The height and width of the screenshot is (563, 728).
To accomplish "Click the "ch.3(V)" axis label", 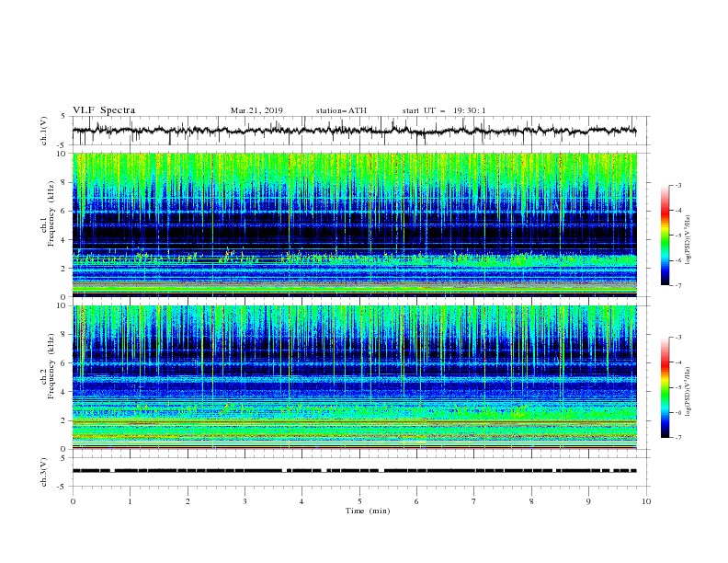I will pyautogui.click(x=44, y=472).
